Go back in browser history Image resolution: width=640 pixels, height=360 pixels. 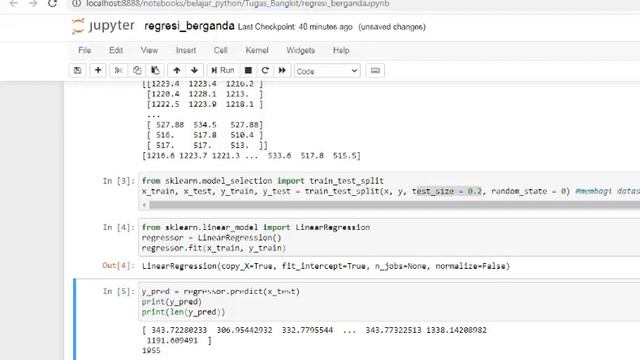[x=13, y=4]
